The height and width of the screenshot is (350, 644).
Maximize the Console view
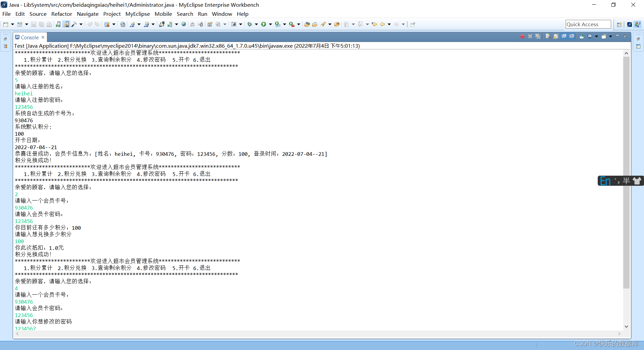click(x=625, y=36)
